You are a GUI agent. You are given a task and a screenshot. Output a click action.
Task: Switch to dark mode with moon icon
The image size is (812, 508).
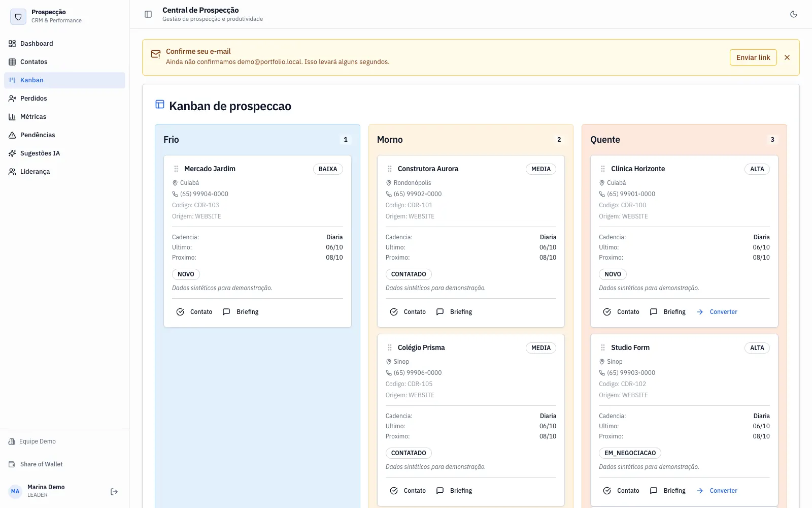pyautogui.click(x=794, y=14)
